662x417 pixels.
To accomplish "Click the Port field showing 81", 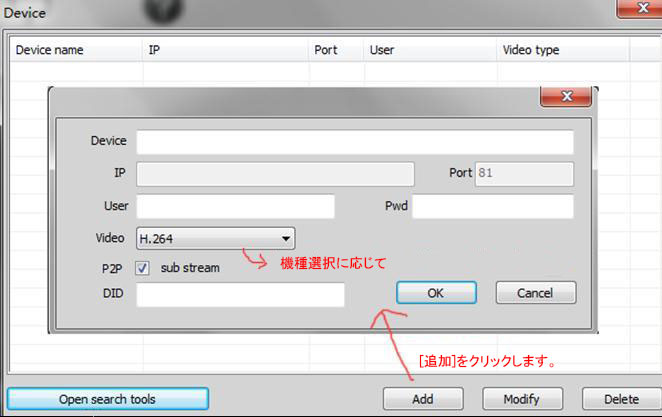I will [524, 174].
